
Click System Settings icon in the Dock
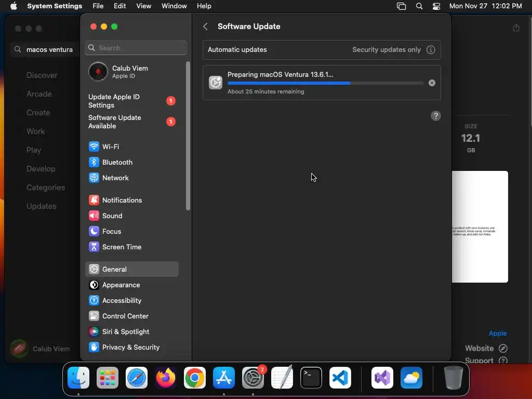click(x=253, y=378)
